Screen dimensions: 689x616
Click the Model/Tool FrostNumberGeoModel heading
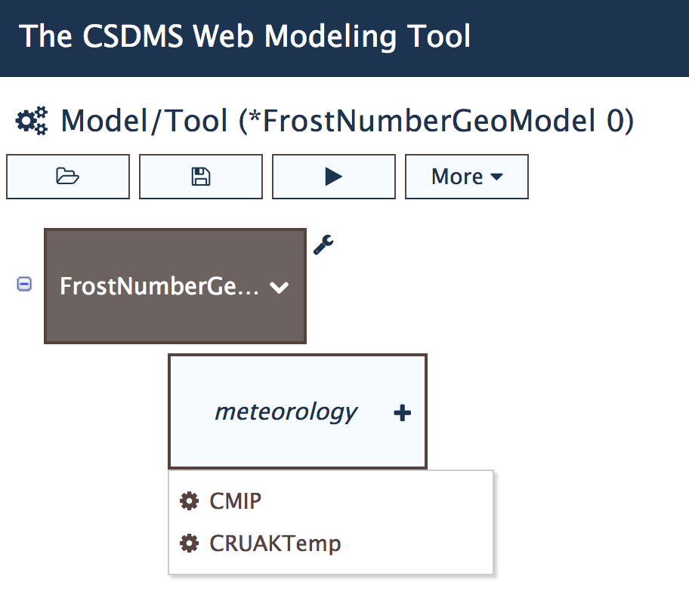tap(347, 121)
